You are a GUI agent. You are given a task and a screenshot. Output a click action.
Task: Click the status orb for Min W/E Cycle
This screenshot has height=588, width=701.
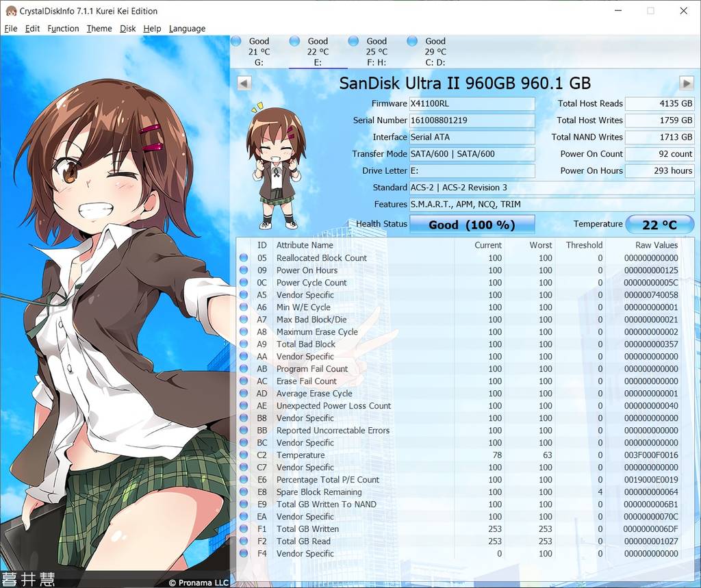tap(244, 307)
